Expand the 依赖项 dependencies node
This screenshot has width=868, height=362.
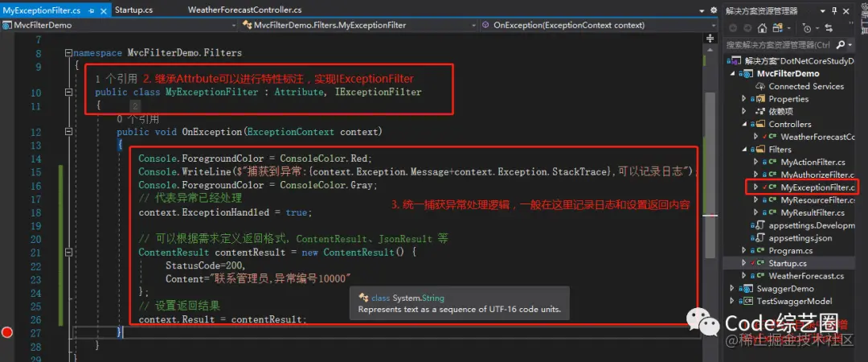pos(744,112)
